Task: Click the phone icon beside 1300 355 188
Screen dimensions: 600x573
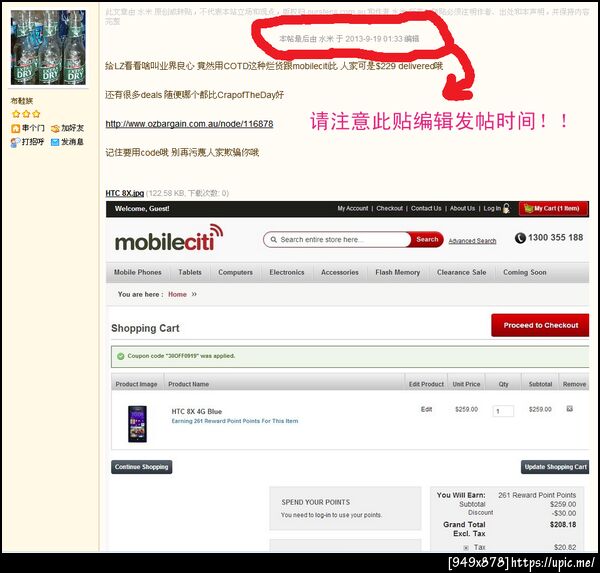Action: [520, 238]
